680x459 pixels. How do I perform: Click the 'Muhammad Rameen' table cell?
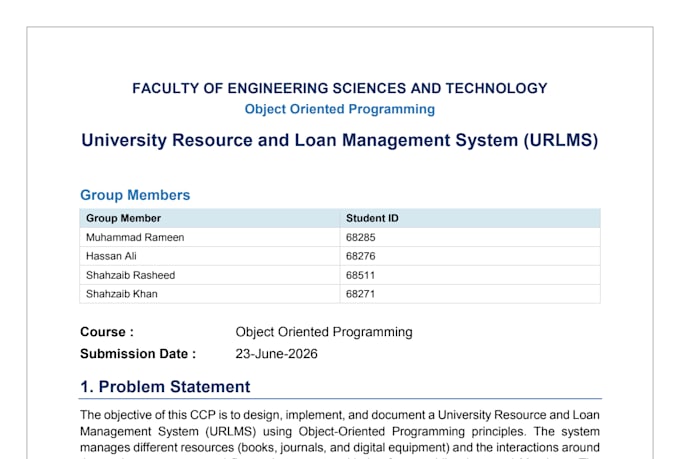coord(210,237)
